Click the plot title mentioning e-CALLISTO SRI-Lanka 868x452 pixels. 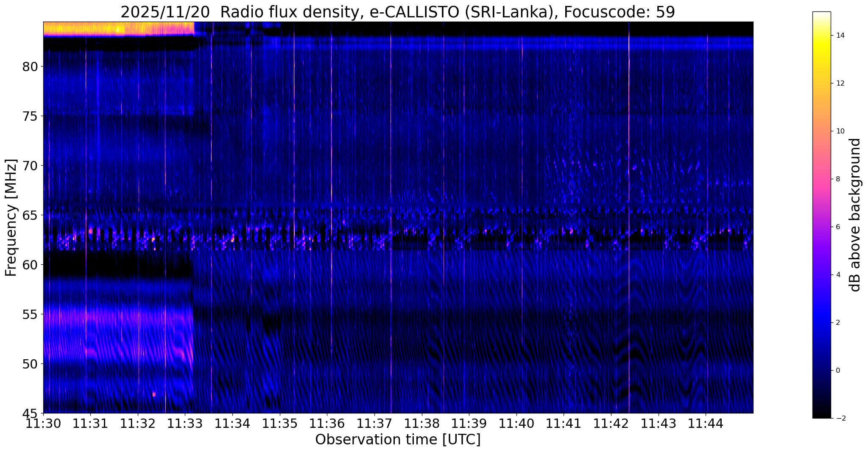[398, 12]
